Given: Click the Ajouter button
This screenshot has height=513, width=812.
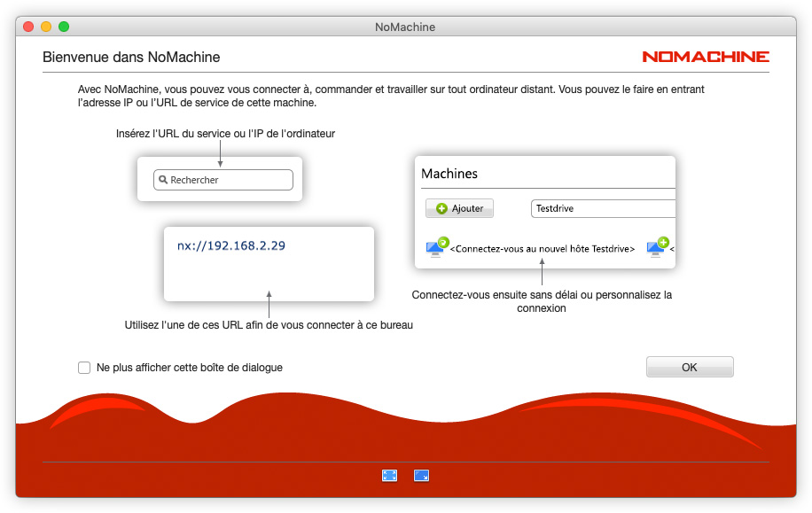Looking at the screenshot, I should click(459, 208).
